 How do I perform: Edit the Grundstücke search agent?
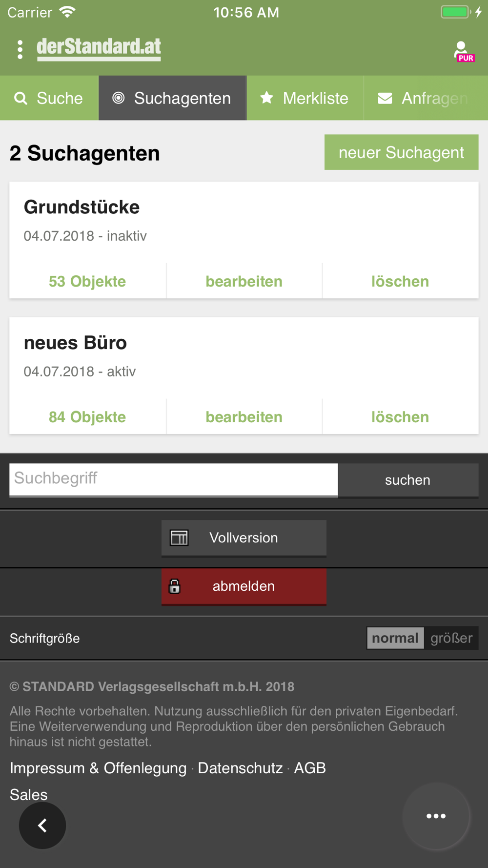coord(244,281)
